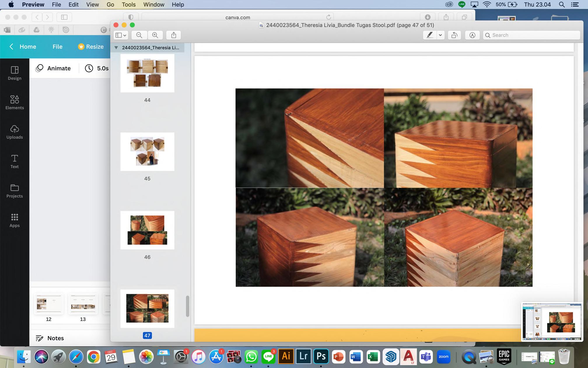Click the Zoom Out magnifier in Preview toolbar
The image size is (588, 368).
click(x=139, y=35)
